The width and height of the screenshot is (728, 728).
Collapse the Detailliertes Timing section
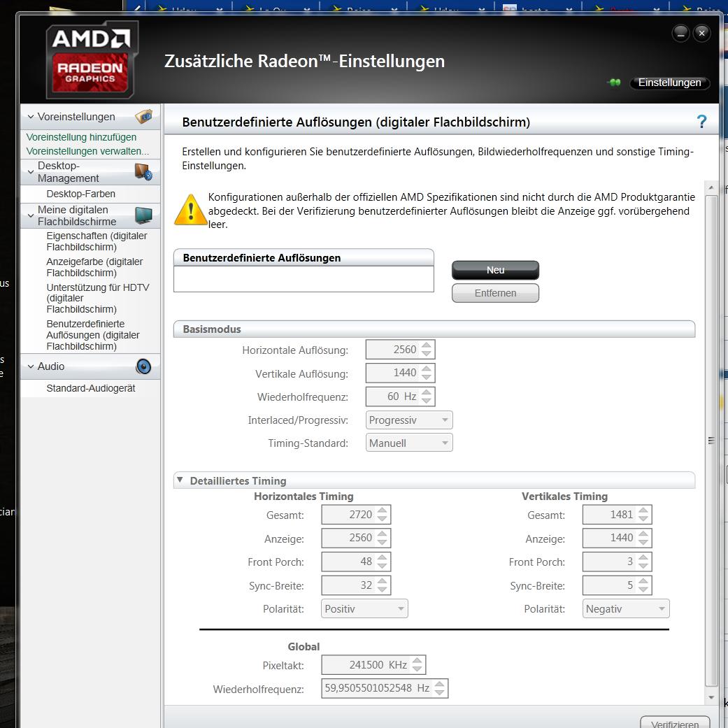tap(180, 480)
